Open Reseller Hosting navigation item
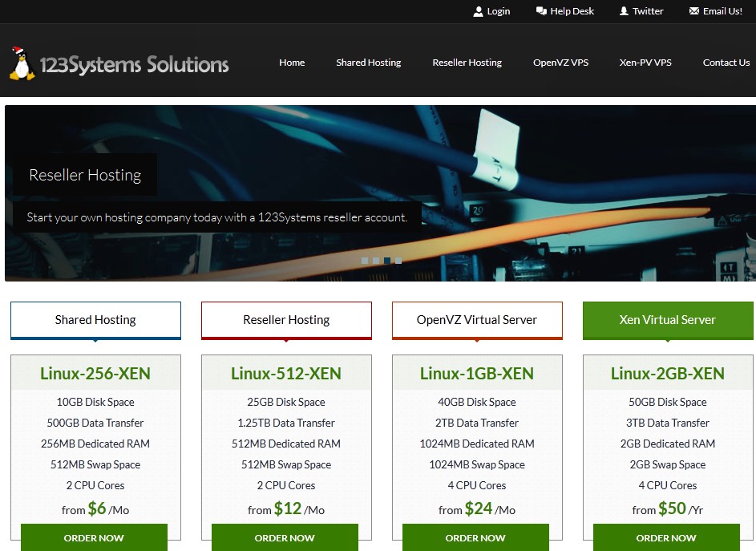Viewport: 756px width, 551px height. coord(467,63)
